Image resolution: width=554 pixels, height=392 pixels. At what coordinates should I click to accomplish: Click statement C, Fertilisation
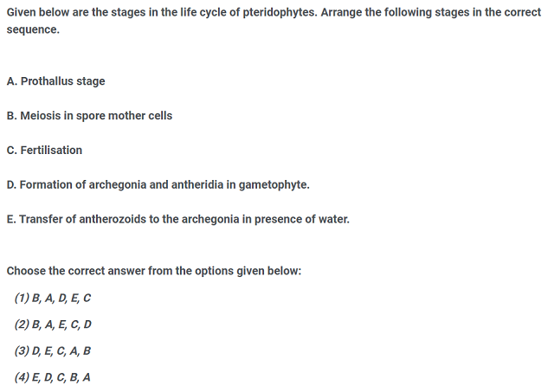(x=44, y=151)
